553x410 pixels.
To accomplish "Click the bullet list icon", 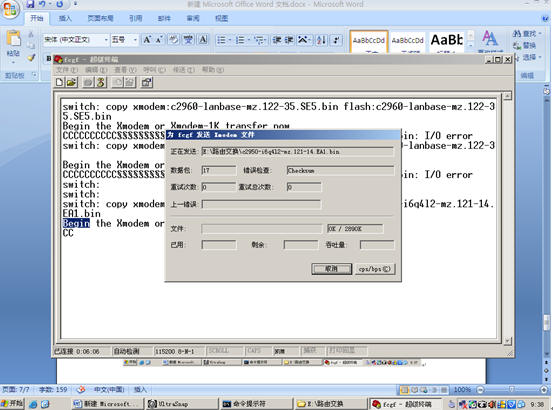I will point(221,40).
